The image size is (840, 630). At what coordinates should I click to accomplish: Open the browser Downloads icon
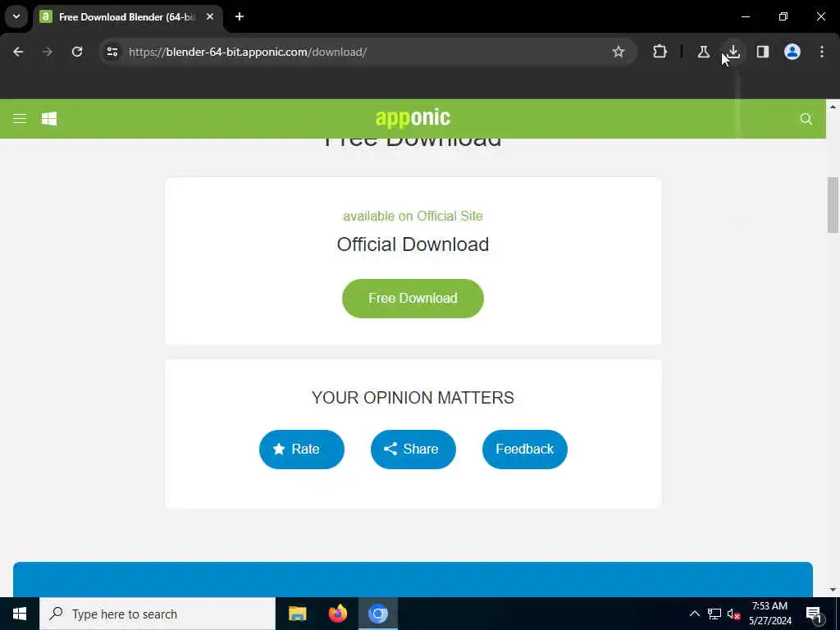click(733, 52)
